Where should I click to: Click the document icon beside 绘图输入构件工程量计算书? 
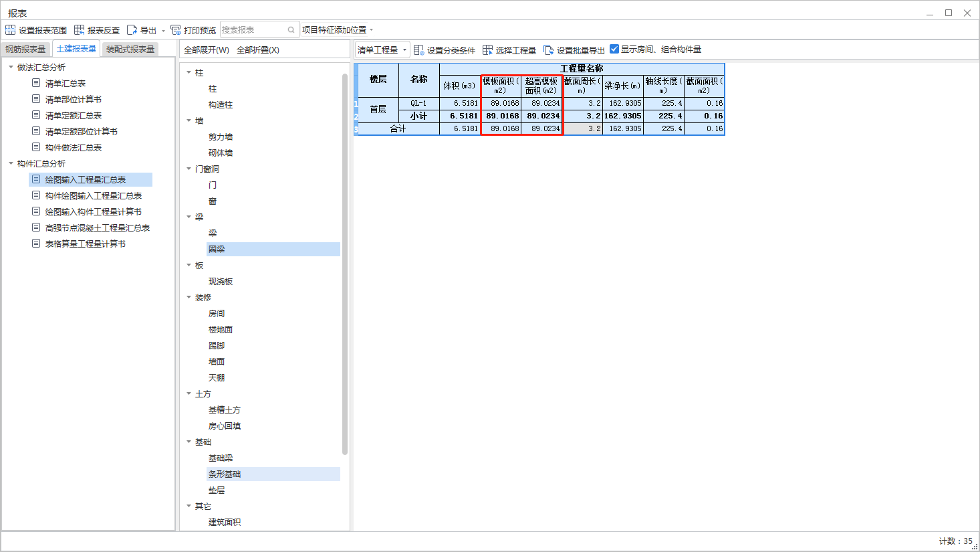pyautogui.click(x=36, y=211)
